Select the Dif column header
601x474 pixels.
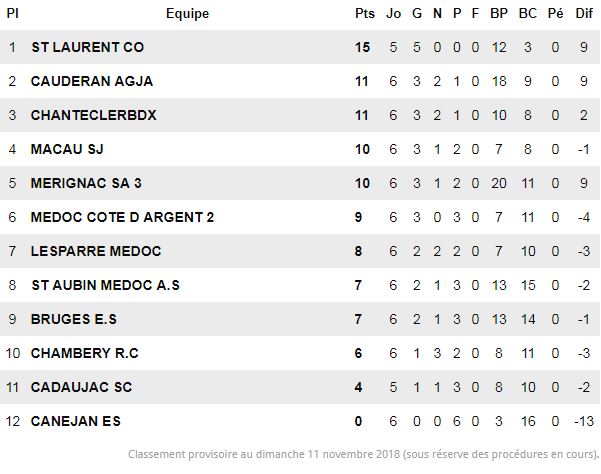[x=584, y=13]
